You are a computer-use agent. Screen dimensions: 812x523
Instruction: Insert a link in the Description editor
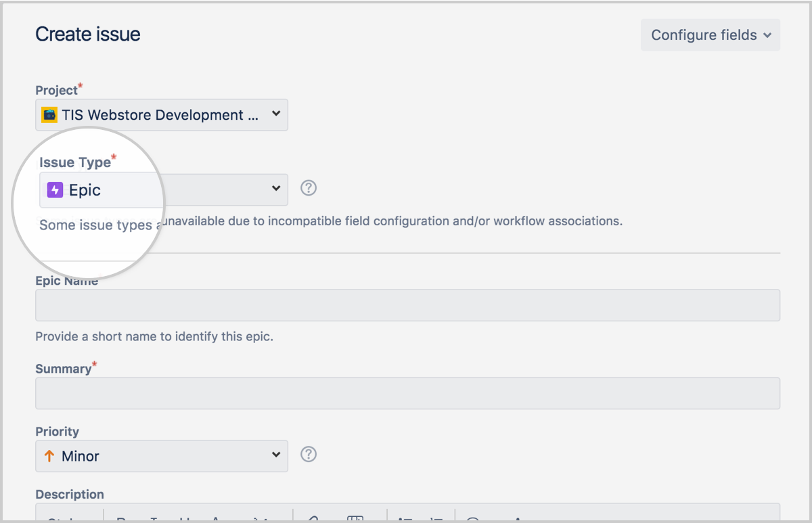(313, 518)
